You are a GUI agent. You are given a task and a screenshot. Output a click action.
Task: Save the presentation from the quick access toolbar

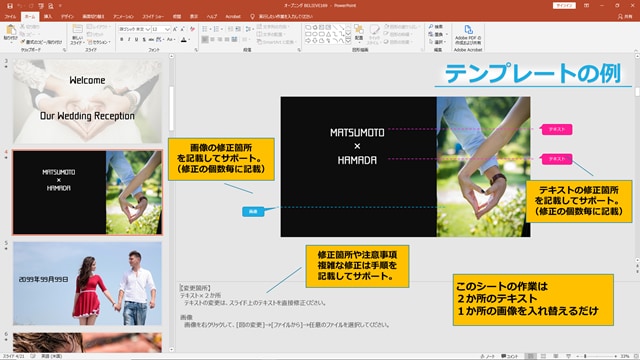[10, 6]
